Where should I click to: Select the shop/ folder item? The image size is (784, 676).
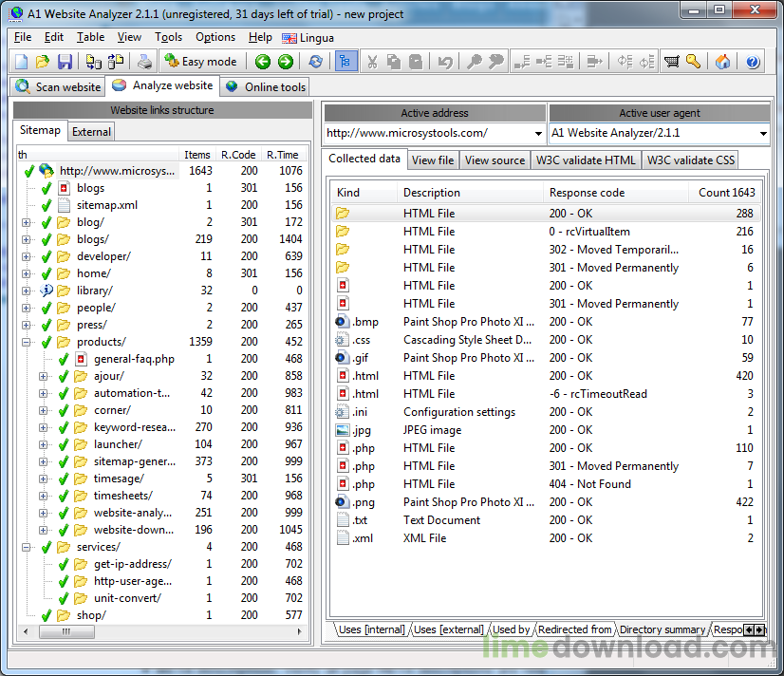coord(91,615)
